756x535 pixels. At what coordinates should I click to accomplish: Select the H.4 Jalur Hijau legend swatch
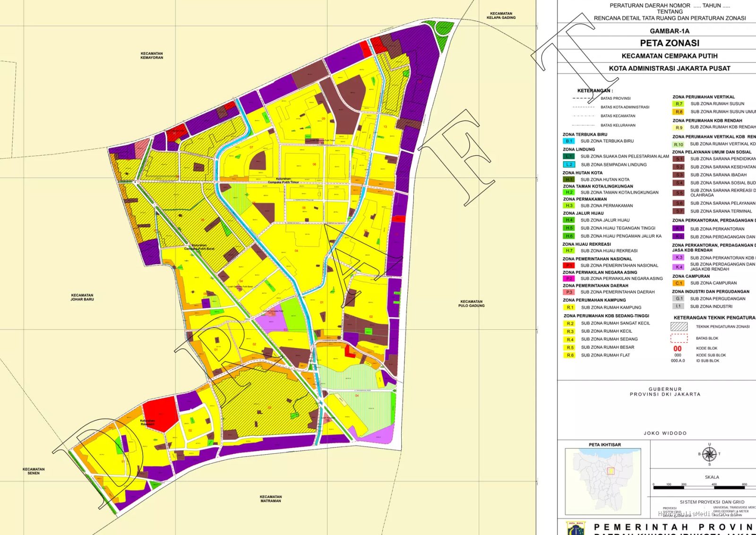(x=569, y=220)
